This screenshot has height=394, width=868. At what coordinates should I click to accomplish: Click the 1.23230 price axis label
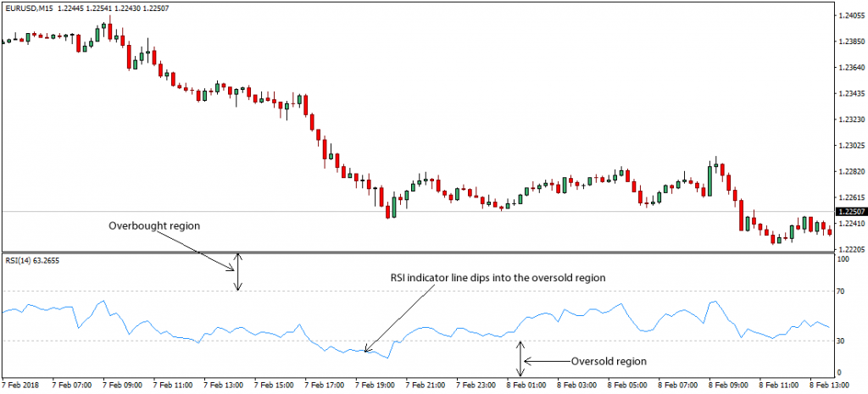click(851, 119)
